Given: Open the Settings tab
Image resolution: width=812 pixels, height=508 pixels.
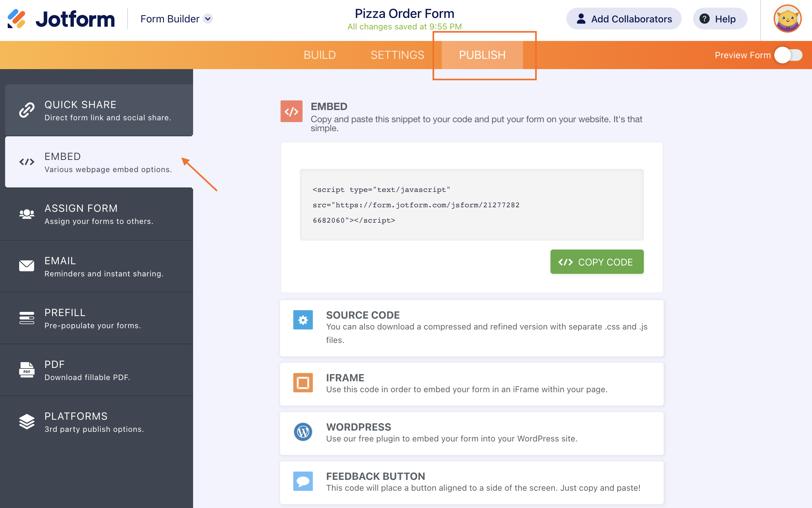Looking at the screenshot, I should coord(397,55).
